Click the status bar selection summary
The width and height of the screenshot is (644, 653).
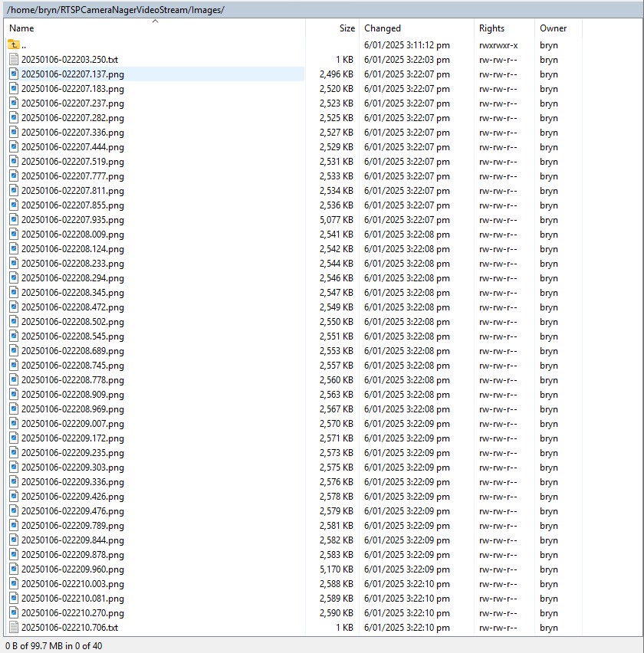pyautogui.click(x=54, y=645)
